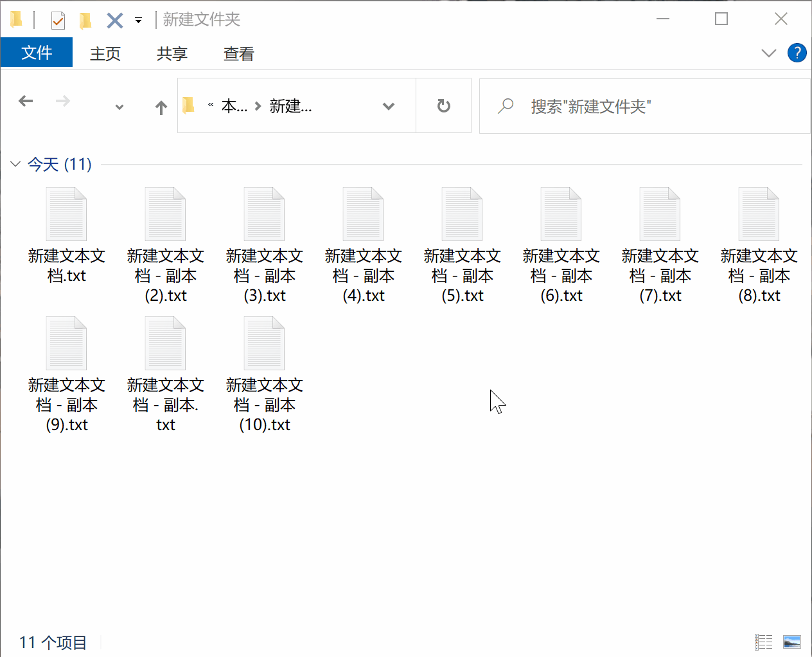
Task: Open the 文件 menu
Action: coord(37,53)
